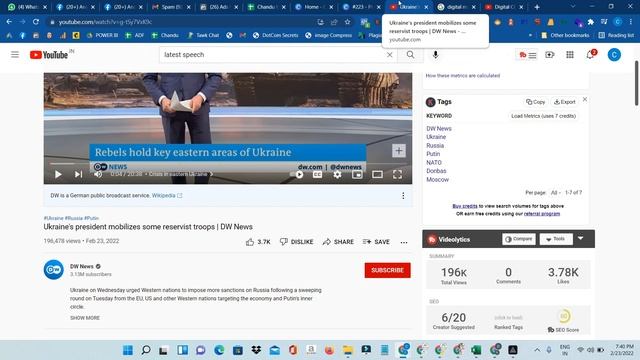Screen dimensions: 640x360
Task: Share the video
Action: [x=338, y=242]
